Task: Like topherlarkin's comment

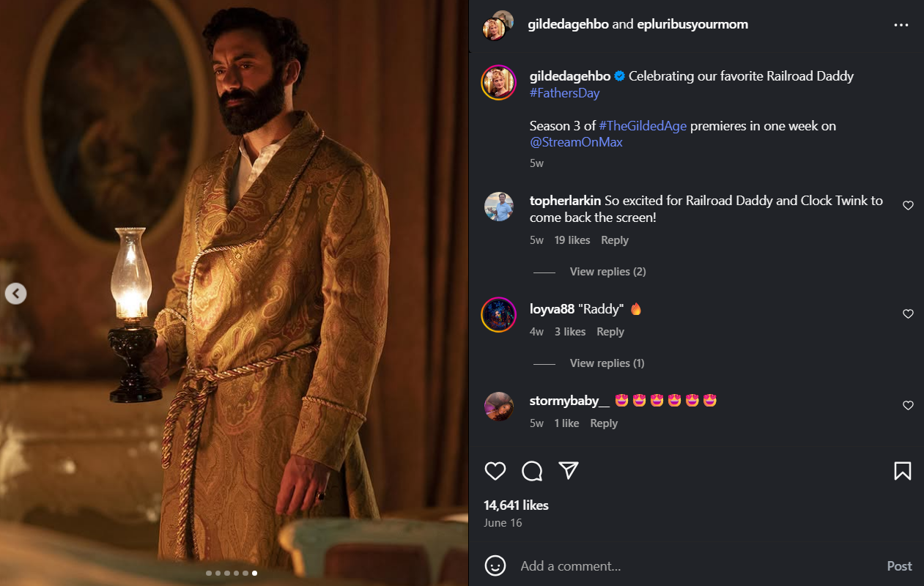Action: point(908,206)
